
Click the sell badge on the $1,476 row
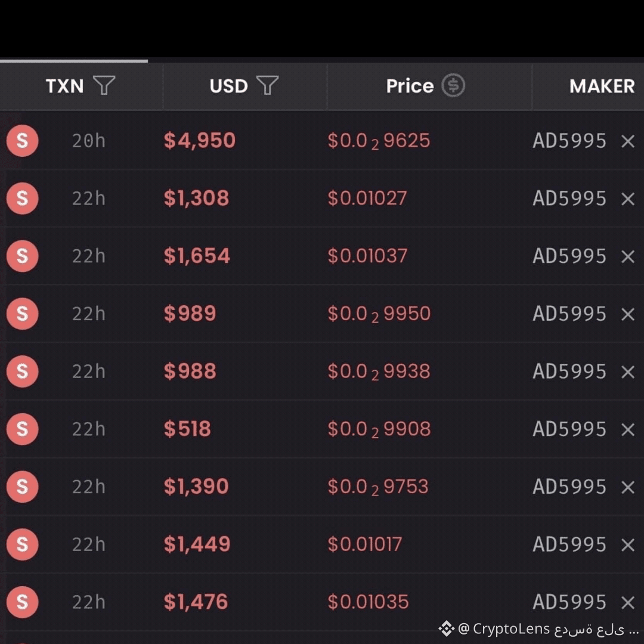[x=22, y=602]
